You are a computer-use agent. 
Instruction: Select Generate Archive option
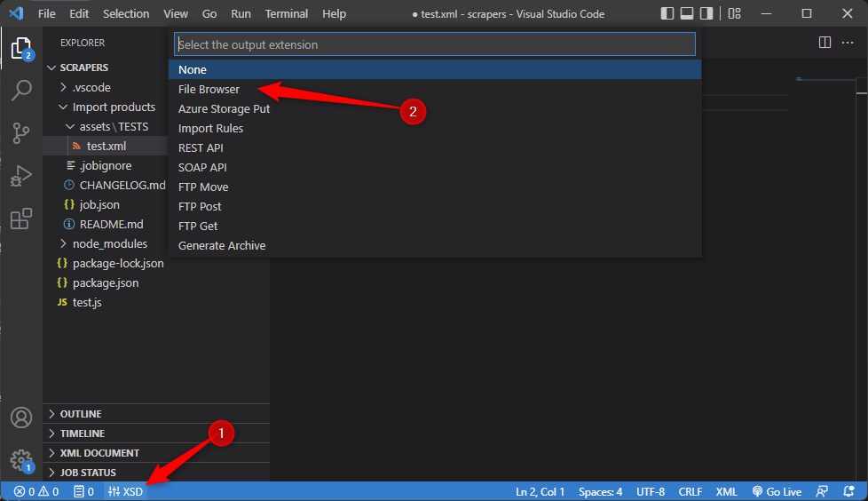click(x=435, y=245)
